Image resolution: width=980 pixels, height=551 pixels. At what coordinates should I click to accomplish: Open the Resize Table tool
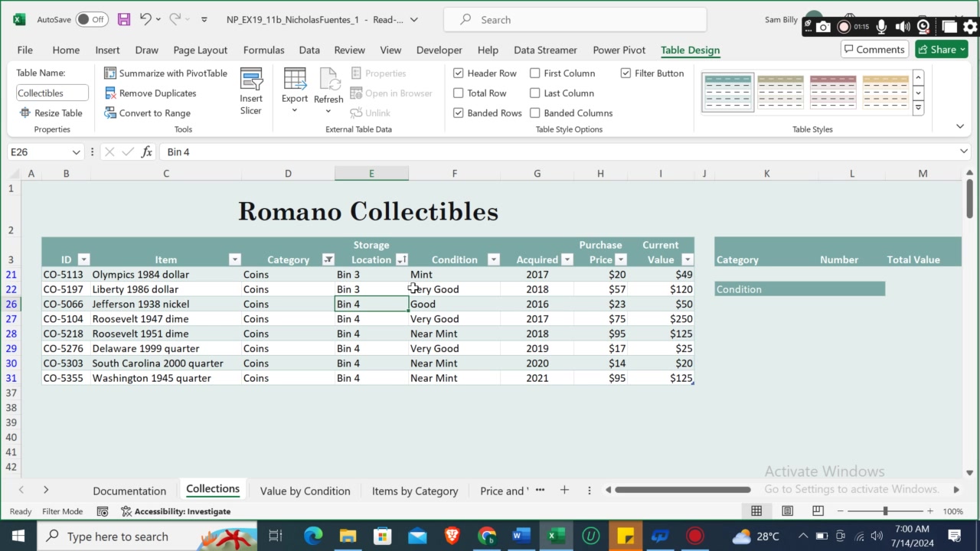pos(51,112)
